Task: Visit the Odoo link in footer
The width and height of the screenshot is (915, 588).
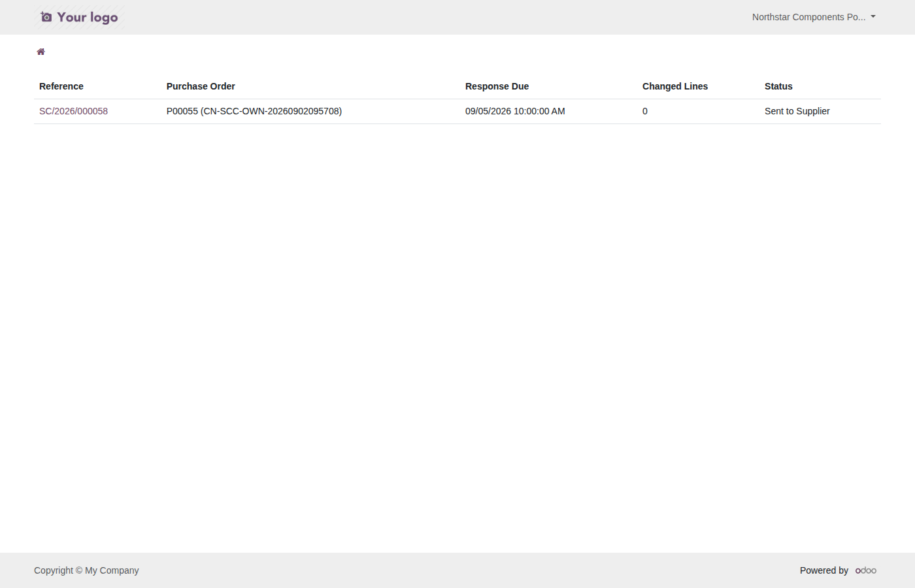Action: 866,570
